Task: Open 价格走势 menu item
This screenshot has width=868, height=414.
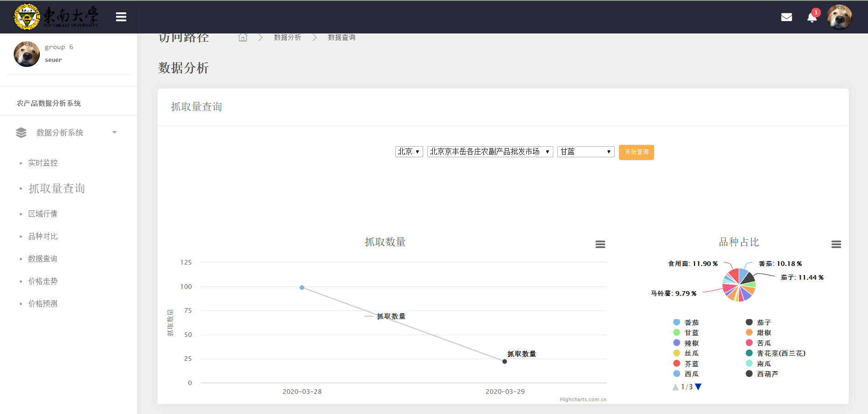Action: pyautogui.click(x=43, y=282)
